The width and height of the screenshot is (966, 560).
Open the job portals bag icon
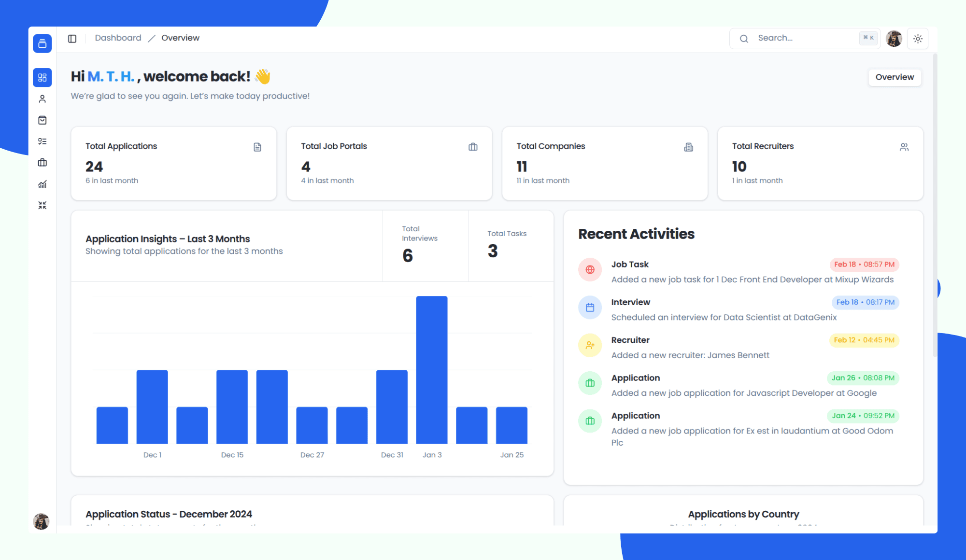tap(43, 120)
